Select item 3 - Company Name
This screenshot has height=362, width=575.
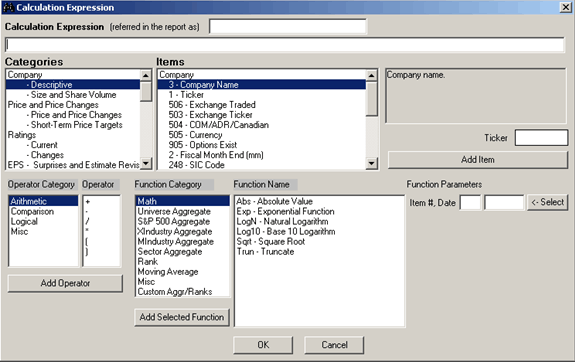point(261,85)
